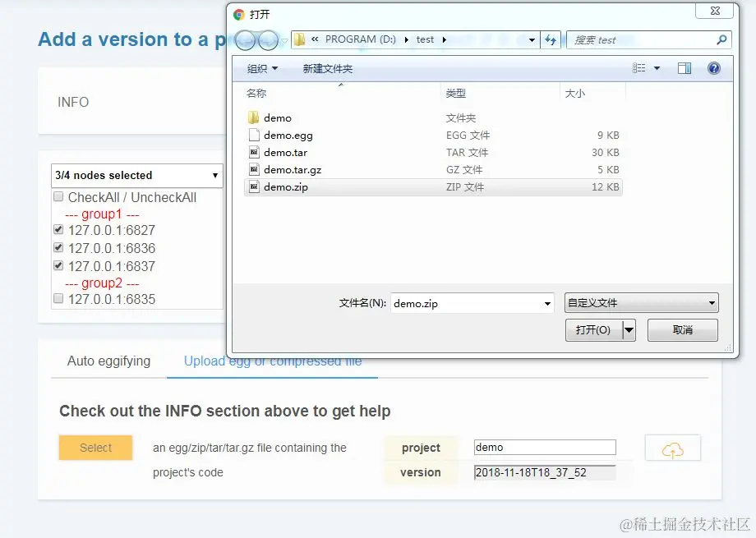Click the project name input field
756x538 pixels.
[545, 448]
